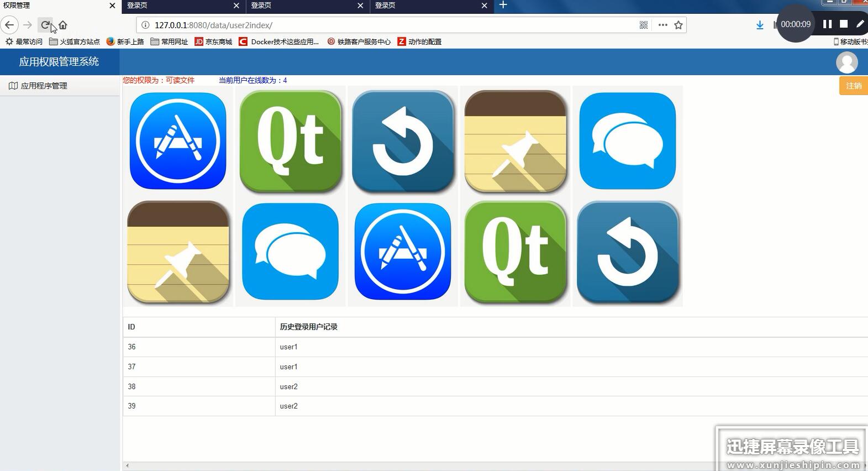Select the row with ID 36
The height and width of the screenshot is (471, 868).
[496, 347]
